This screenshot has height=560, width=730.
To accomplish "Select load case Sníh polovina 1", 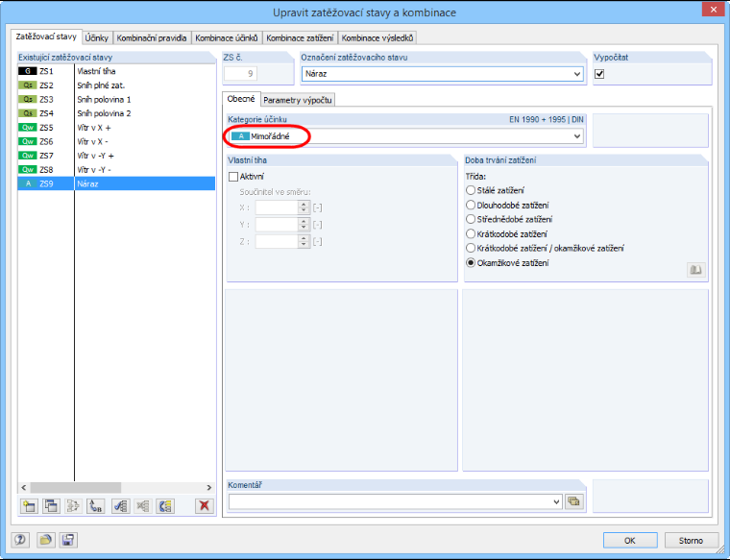I will pos(116,99).
